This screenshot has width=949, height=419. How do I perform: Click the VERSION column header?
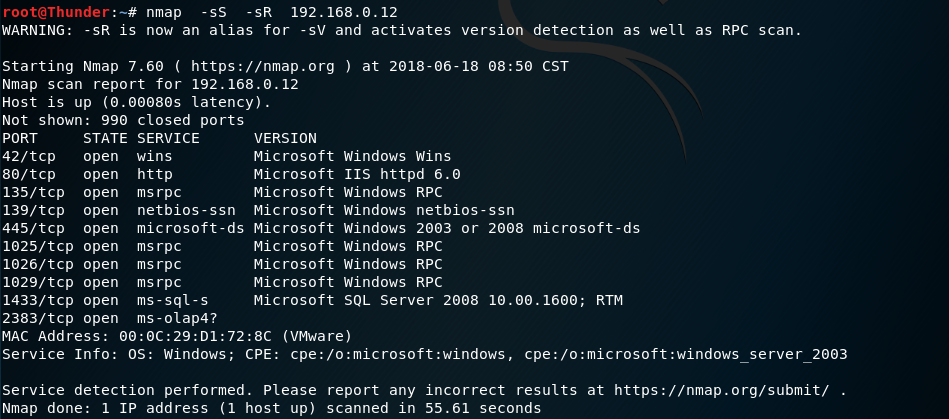pos(285,138)
